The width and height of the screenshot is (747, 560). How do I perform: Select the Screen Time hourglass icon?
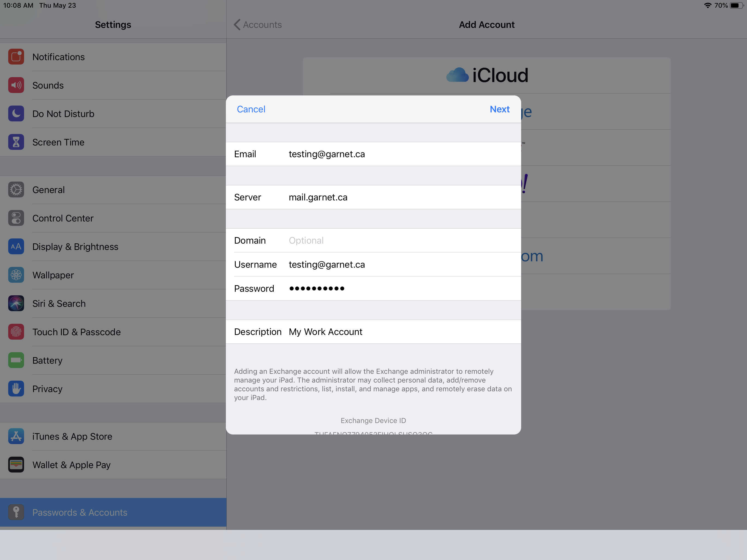click(x=16, y=142)
